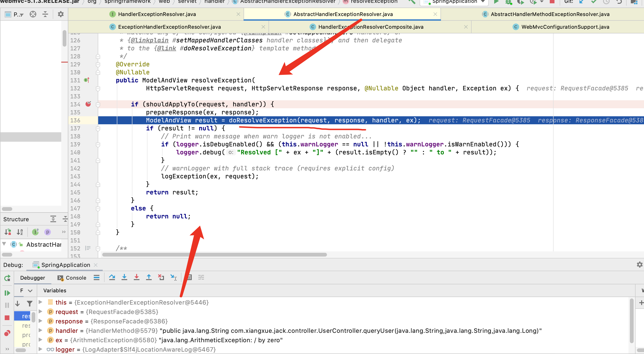Click the project panel locate target icon

33,14
